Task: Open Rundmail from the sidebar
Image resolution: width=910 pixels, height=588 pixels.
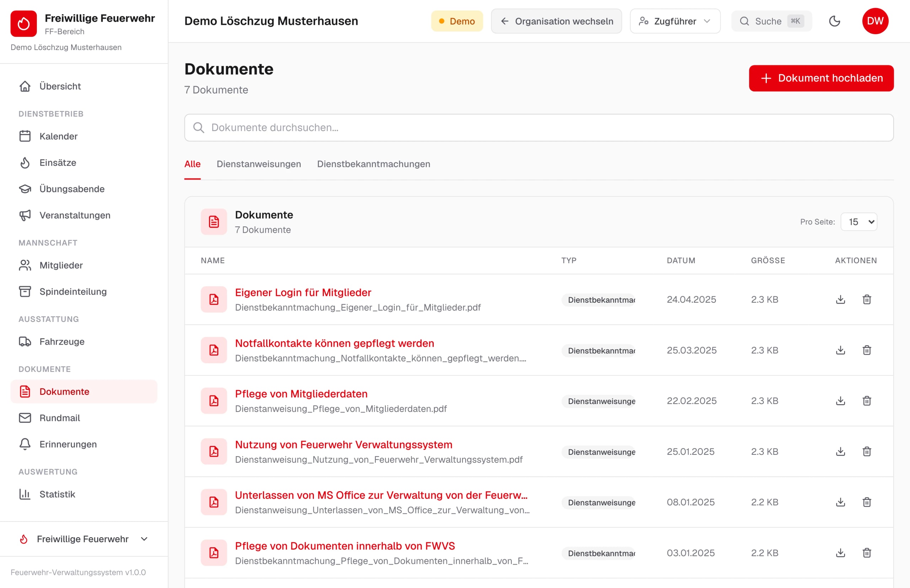Action: [84, 418]
